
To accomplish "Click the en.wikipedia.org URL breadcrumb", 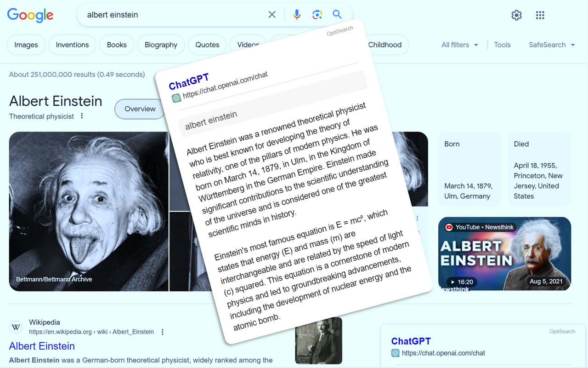I will [91, 332].
